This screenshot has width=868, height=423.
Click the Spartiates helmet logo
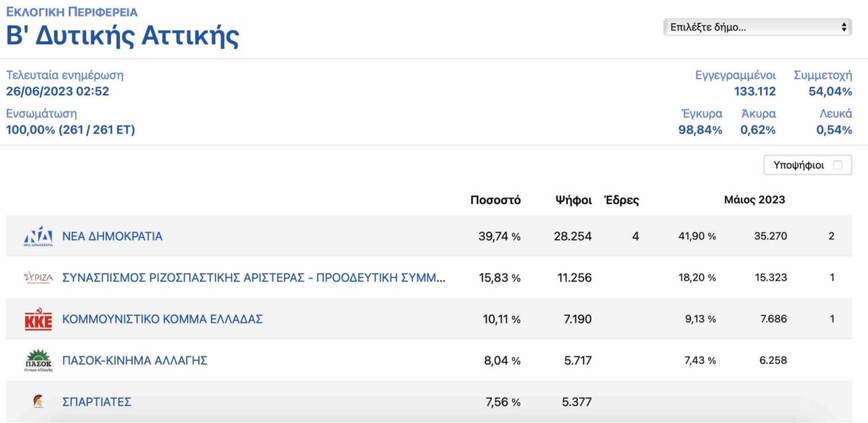(38, 401)
